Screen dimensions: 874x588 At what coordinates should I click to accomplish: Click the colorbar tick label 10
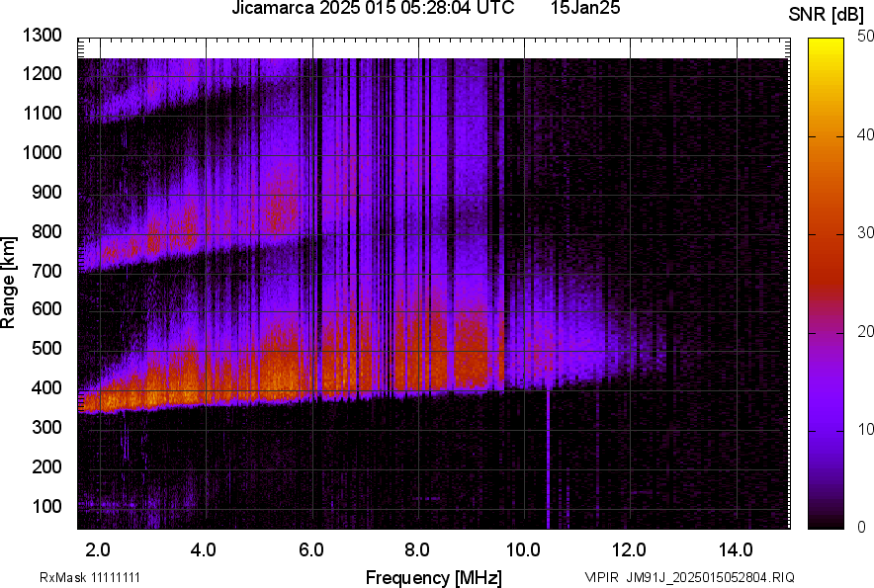click(x=866, y=429)
